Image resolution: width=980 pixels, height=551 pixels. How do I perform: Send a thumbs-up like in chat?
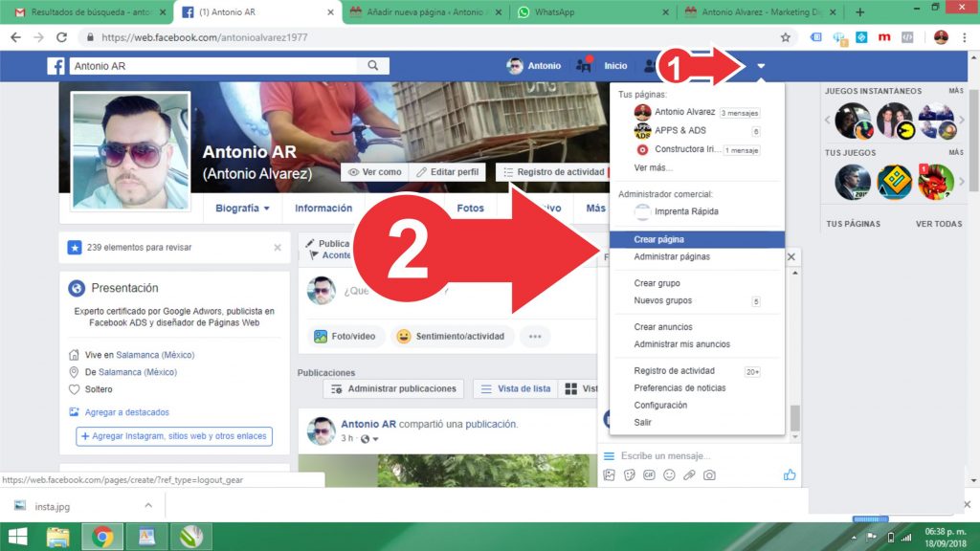[790, 475]
